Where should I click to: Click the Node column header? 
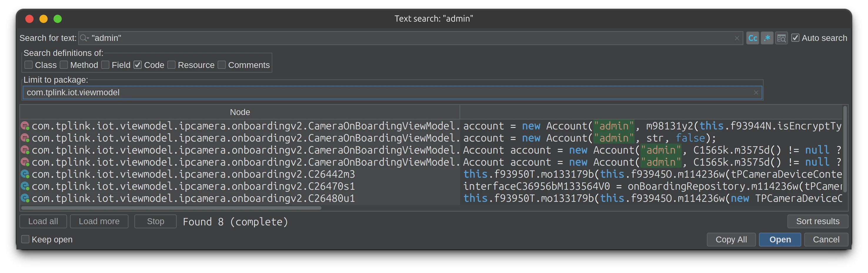240,112
